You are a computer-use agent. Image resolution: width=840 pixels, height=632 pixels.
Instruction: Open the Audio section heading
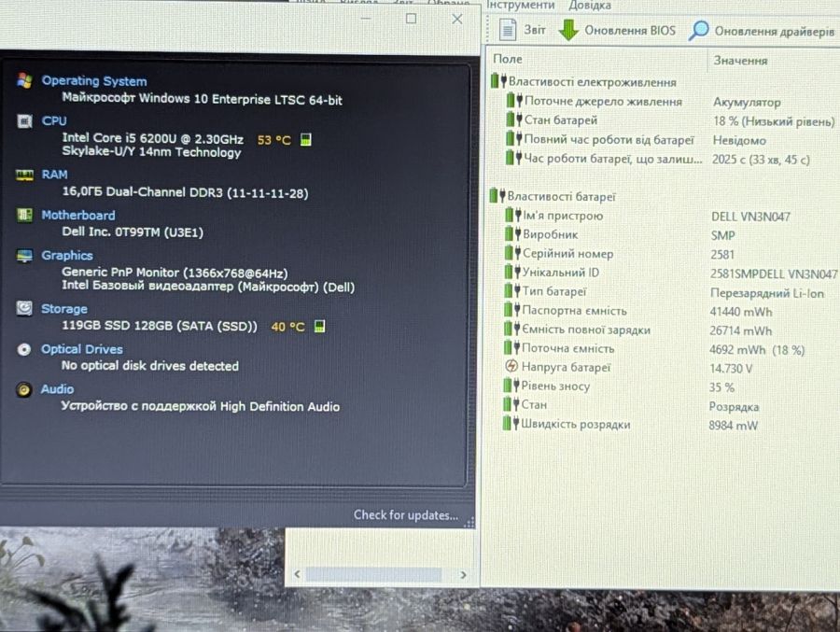pyautogui.click(x=57, y=389)
